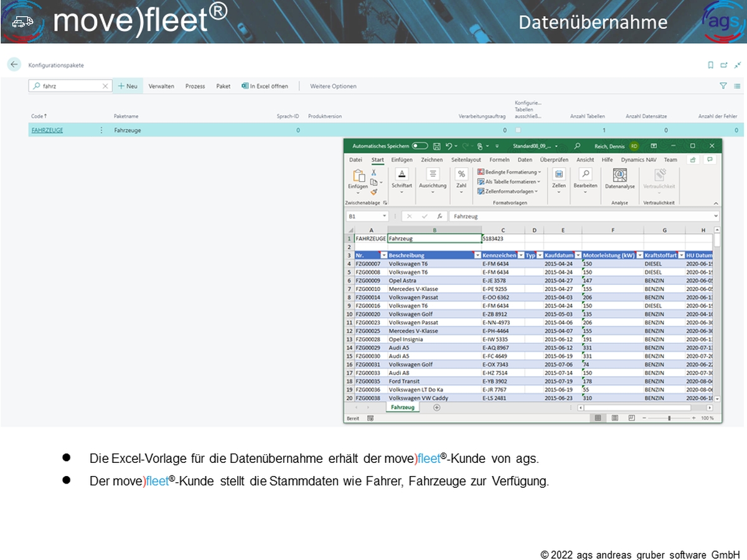
Task: Tick the Tabellen ausschließen checkbox for FAHRZEUGE
Action: pos(517,130)
